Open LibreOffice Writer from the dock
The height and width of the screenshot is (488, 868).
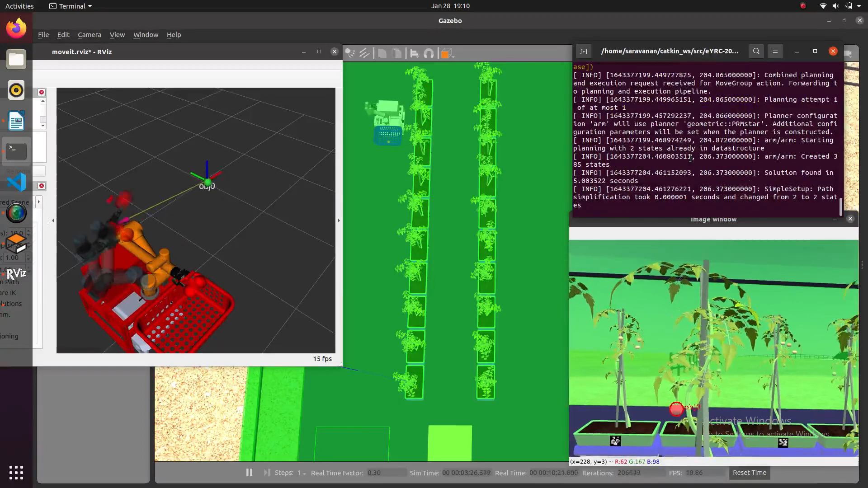point(16,121)
